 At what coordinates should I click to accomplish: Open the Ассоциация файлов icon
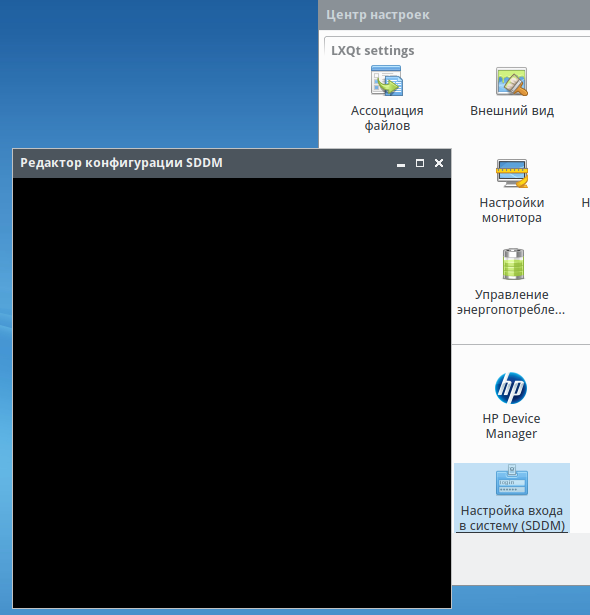tap(387, 81)
